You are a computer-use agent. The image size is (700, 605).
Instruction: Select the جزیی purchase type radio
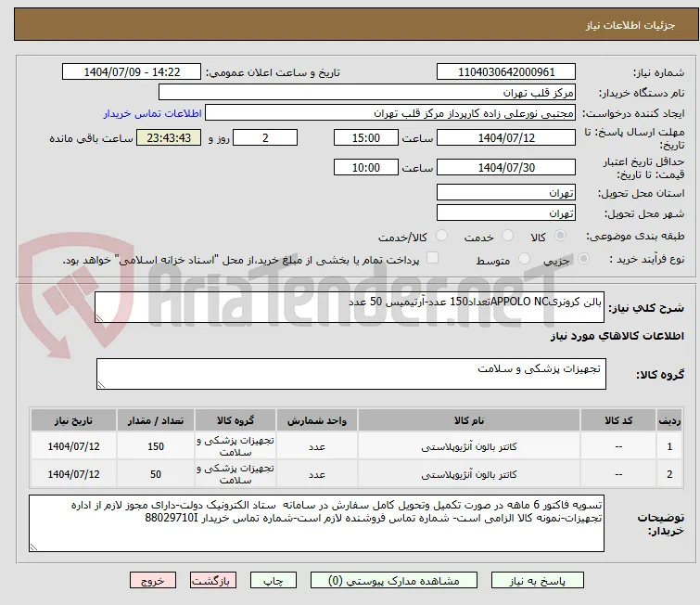[x=583, y=259]
